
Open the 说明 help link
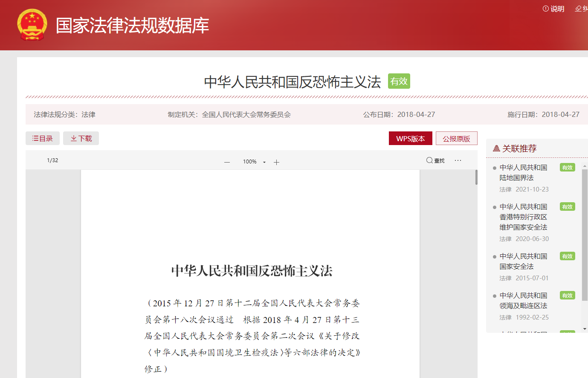pos(553,9)
